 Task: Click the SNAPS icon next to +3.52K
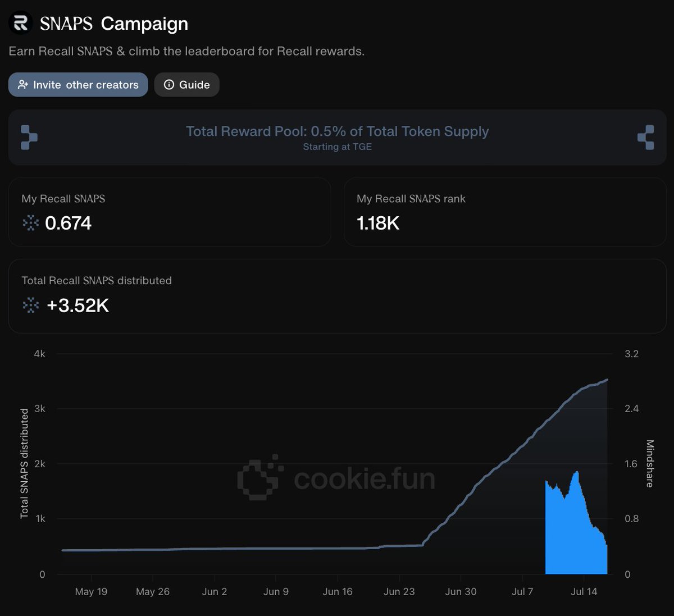pyautogui.click(x=30, y=305)
